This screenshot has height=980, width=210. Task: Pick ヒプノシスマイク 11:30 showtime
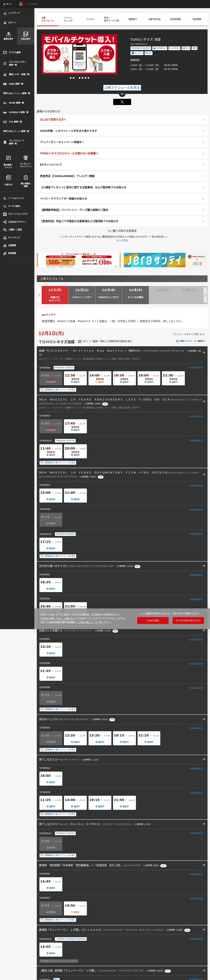[x=75, y=378]
